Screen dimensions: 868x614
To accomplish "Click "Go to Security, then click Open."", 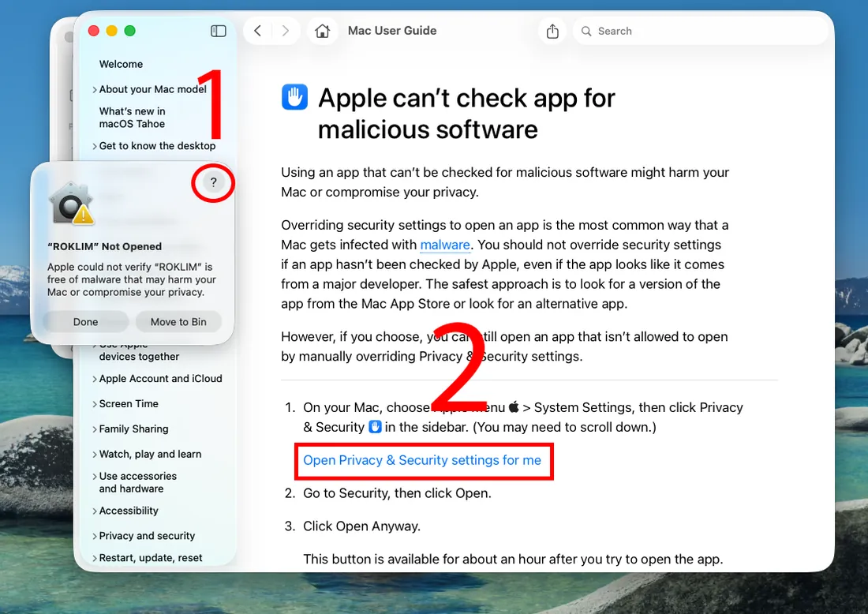I will pos(397,492).
